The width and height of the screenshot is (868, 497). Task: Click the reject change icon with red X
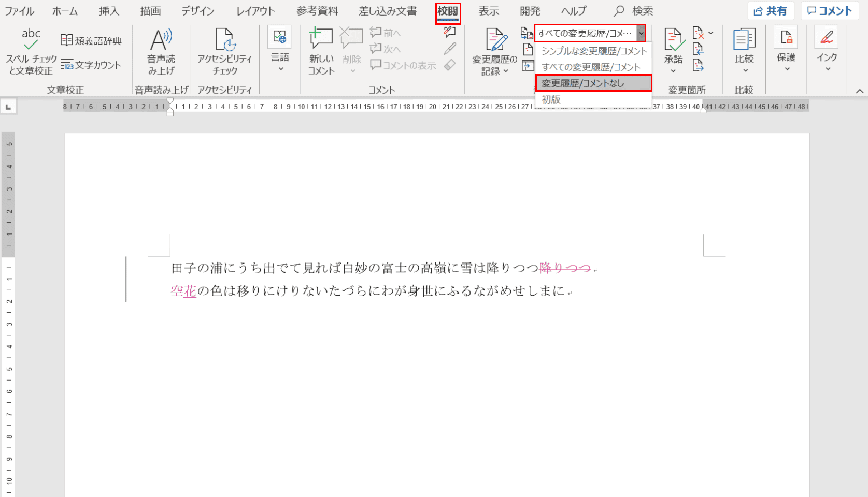pyautogui.click(x=699, y=33)
